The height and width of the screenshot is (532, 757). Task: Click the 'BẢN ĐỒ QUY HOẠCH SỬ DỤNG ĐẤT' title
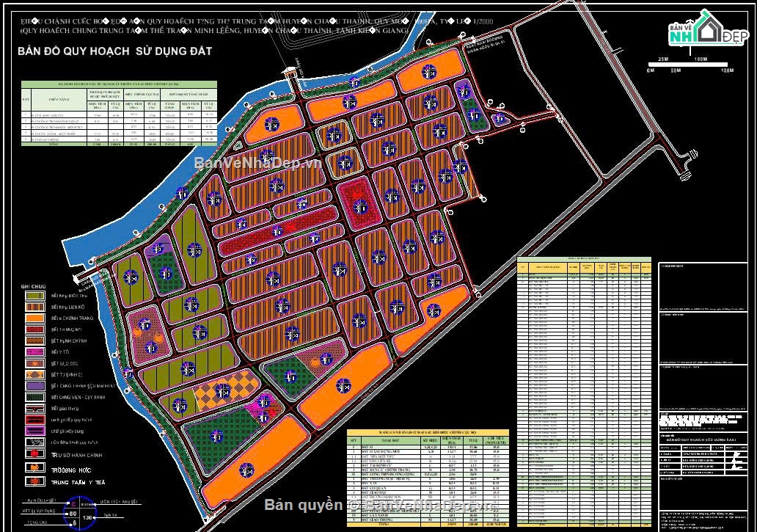tap(115, 51)
